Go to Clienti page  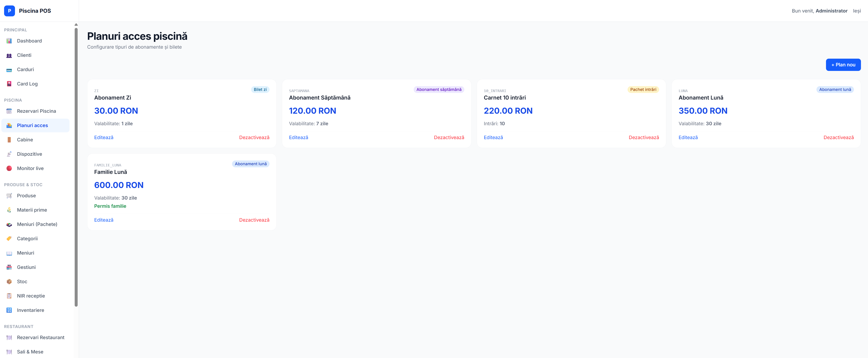(35, 55)
